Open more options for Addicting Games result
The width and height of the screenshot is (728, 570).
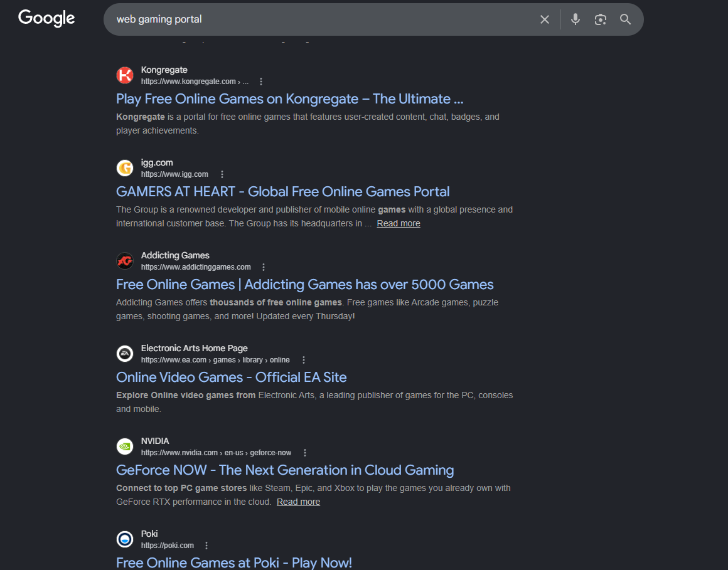[263, 267]
